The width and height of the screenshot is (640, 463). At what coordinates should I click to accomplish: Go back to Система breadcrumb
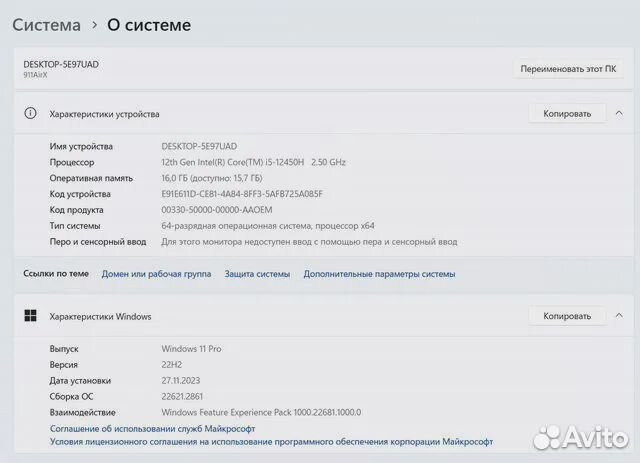[46, 25]
